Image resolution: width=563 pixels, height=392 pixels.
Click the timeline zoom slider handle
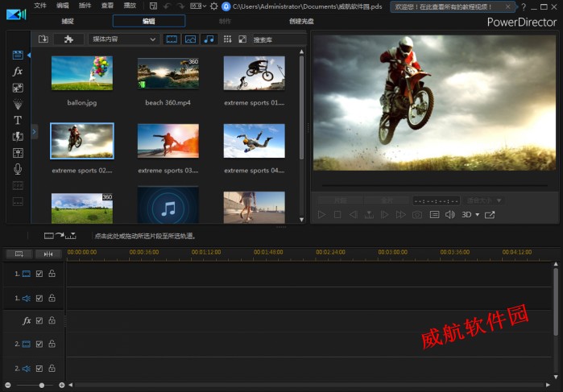(x=41, y=386)
